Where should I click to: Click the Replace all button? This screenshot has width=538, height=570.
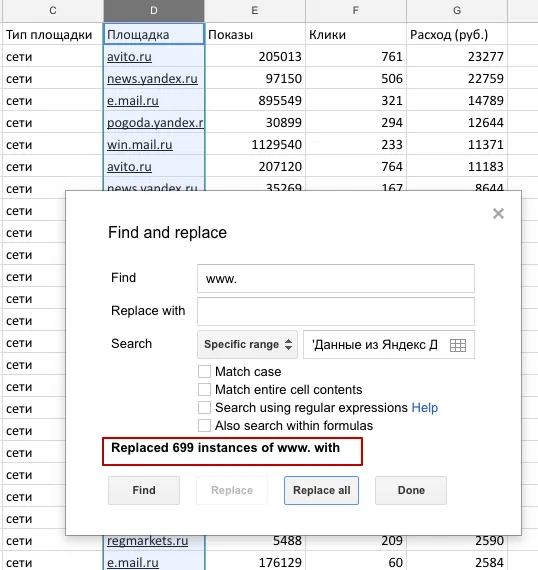pos(321,490)
